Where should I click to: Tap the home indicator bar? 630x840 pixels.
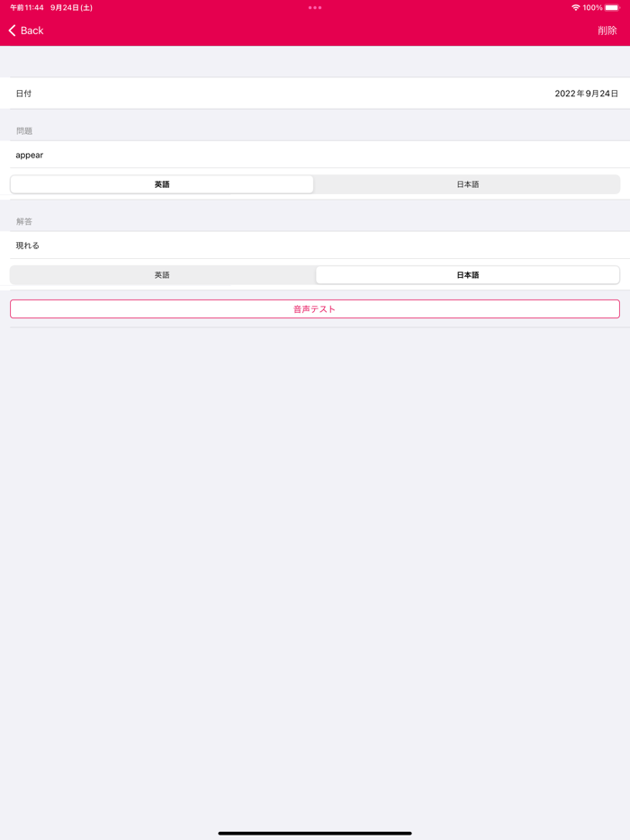click(315, 833)
